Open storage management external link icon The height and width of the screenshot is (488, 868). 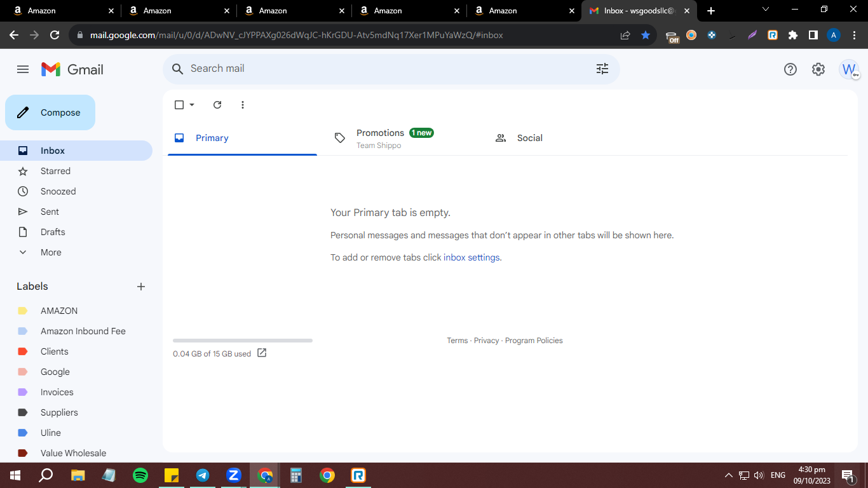click(262, 353)
